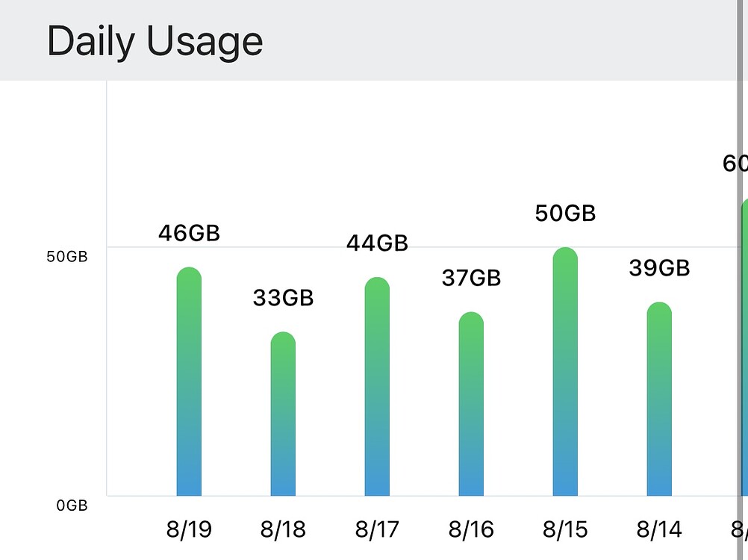Image resolution: width=748 pixels, height=560 pixels.
Task: Click the 8/14 date axis label
Action: (659, 529)
